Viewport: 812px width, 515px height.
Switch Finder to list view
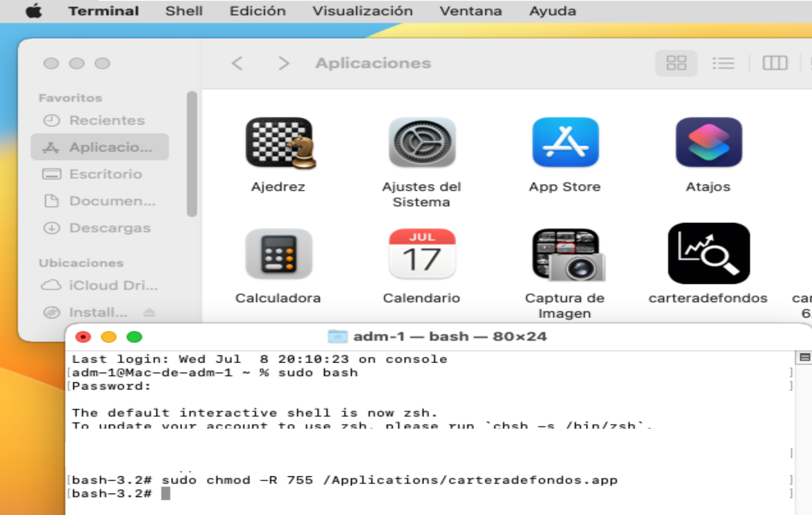tap(723, 63)
